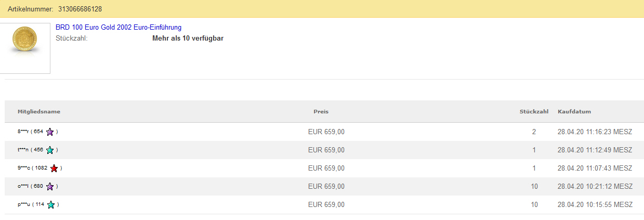644x220 pixels.
Task: Click the EUR 659,00 price in 9***c row
Action: click(x=326, y=169)
